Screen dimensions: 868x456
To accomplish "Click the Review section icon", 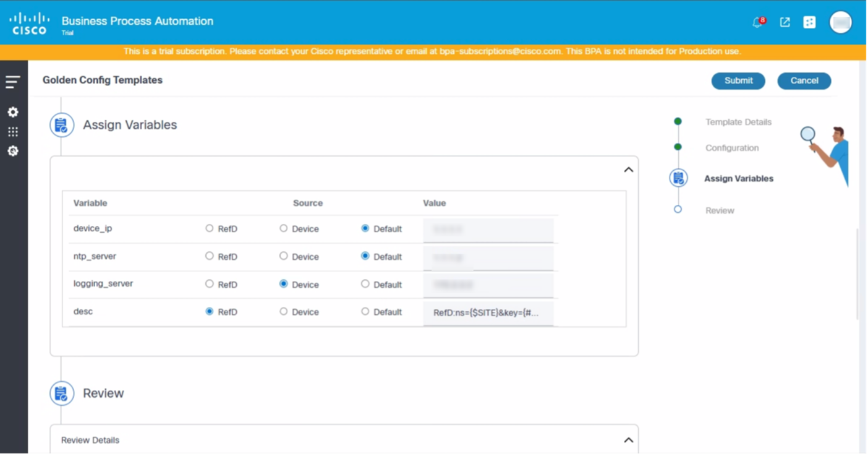I will click(x=62, y=394).
